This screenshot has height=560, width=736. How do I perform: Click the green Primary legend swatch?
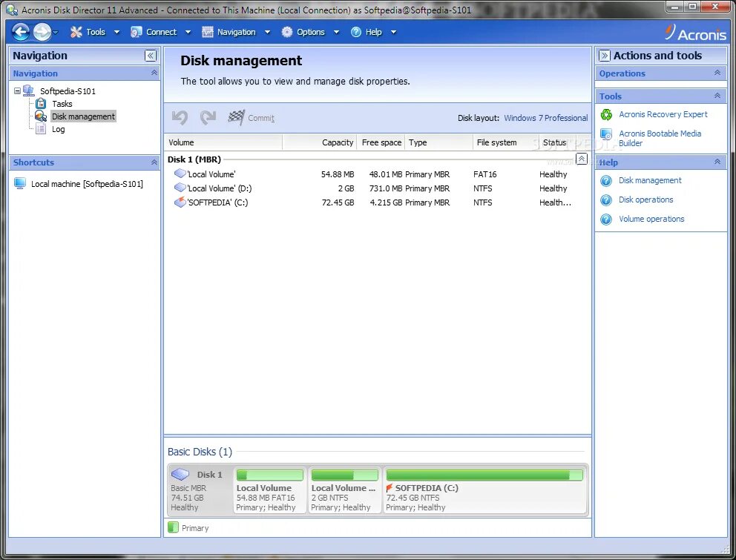[x=173, y=527]
